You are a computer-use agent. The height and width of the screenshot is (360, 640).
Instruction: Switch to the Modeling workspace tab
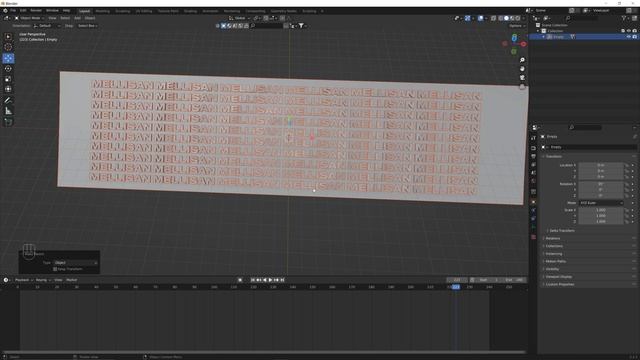102,11
